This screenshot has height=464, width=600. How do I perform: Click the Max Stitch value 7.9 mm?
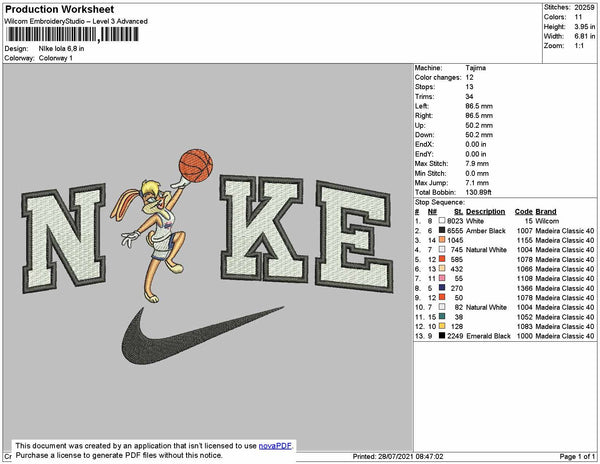click(477, 164)
